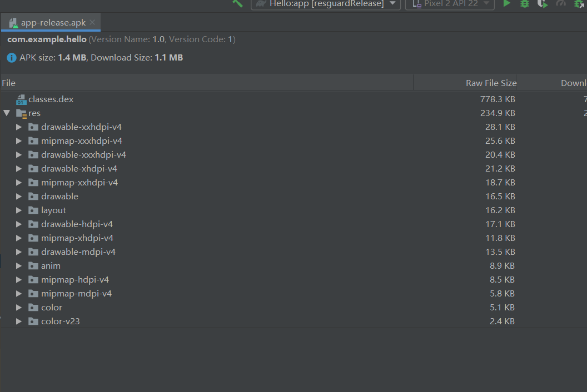Viewport: 587px width, 392px height.
Task: Click the Debug app bug icon
Action: click(x=525, y=4)
